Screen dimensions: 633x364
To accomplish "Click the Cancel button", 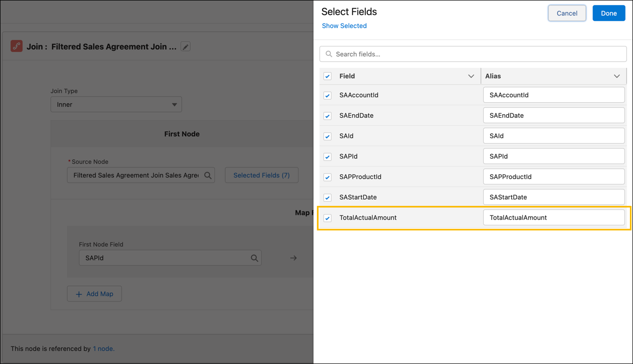I will [x=567, y=13].
